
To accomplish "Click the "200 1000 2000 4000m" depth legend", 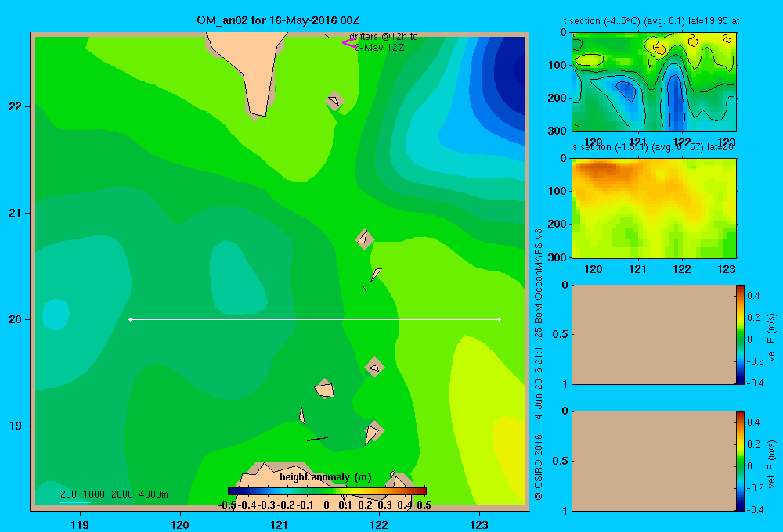I will pyautogui.click(x=114, y=494).
